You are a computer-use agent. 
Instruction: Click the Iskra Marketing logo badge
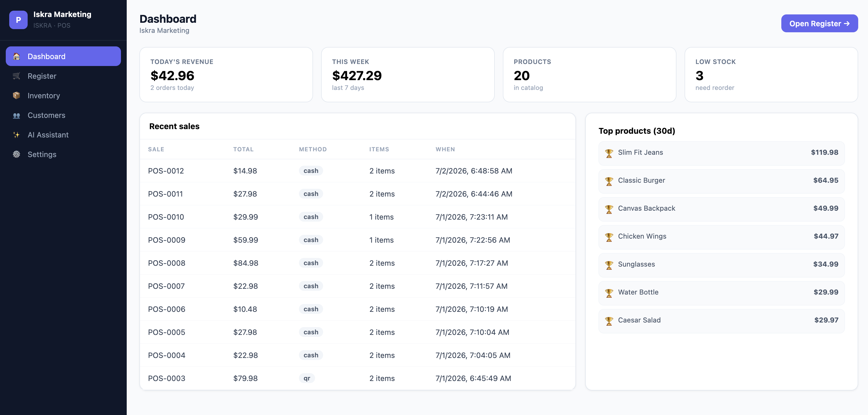pyautogui.click(x=18, y=20)
